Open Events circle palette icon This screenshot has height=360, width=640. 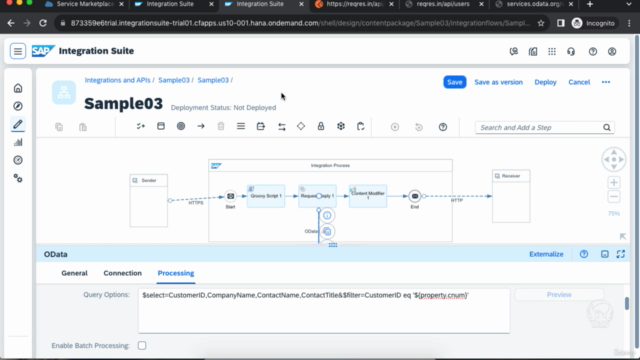tap(181, 127)
